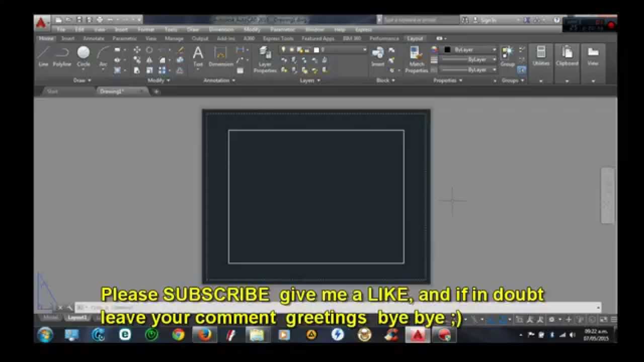Click Match Properties
This screenshot has width=644, height=362.
(417, 59)
